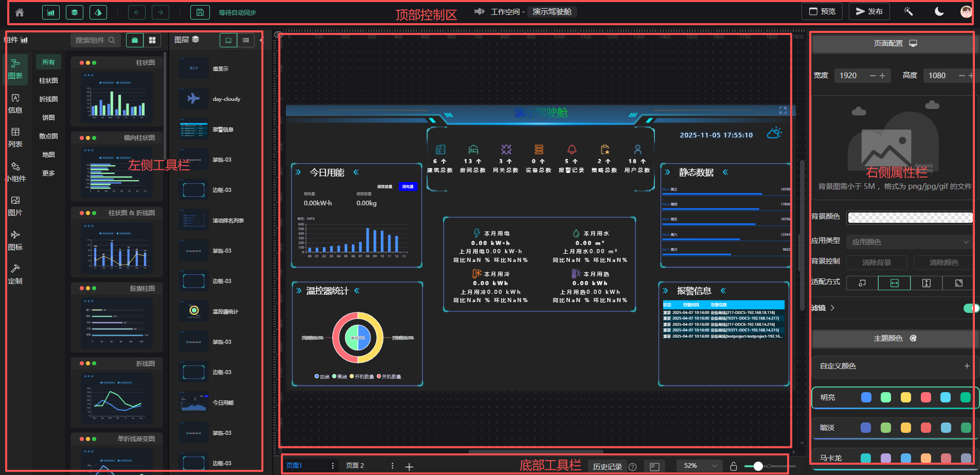The height and width of the screenshot is (475, 980).
Task: Switch to dark mode moon icon
Action: point(939,12)
